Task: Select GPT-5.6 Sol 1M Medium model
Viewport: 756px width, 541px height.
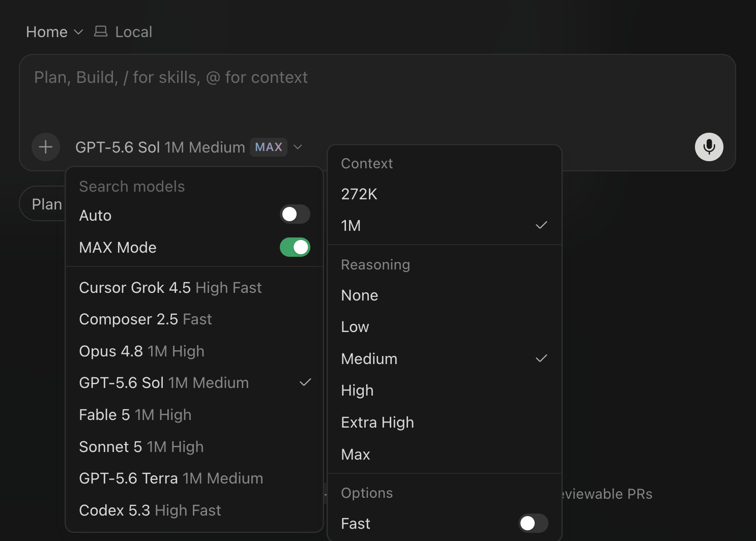Action: coord(194,383)
